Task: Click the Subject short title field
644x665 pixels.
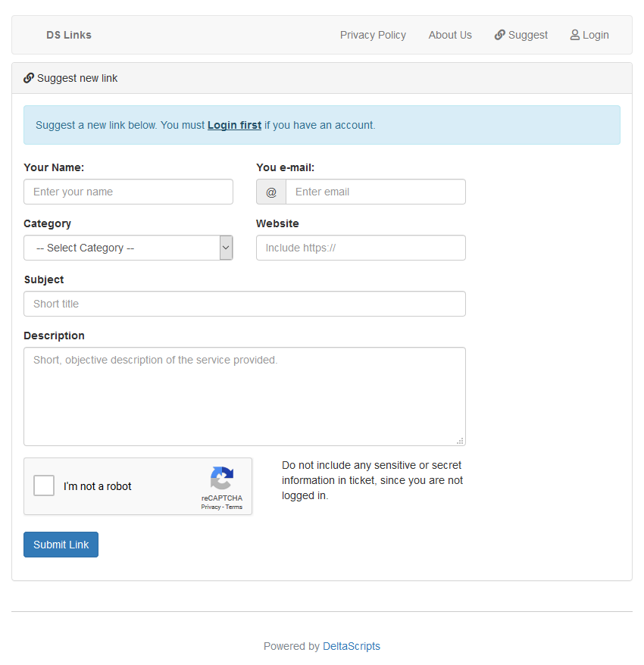Action: 245,304
